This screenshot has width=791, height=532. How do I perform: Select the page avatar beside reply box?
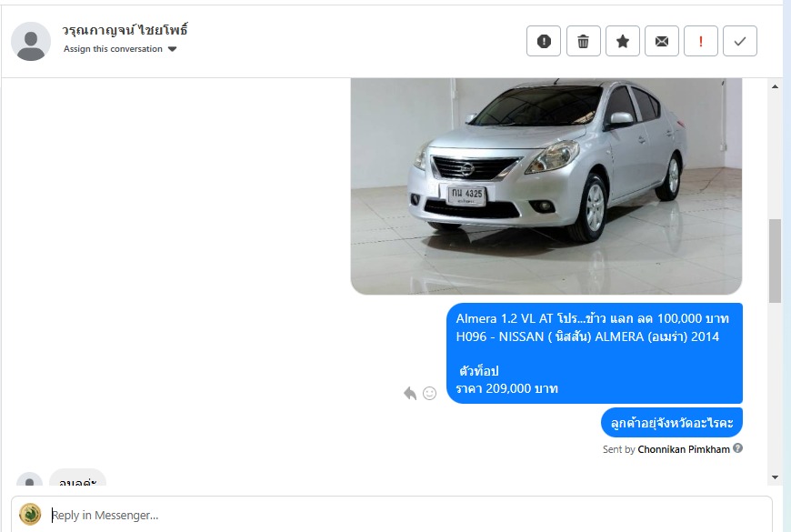pos(30,515)
